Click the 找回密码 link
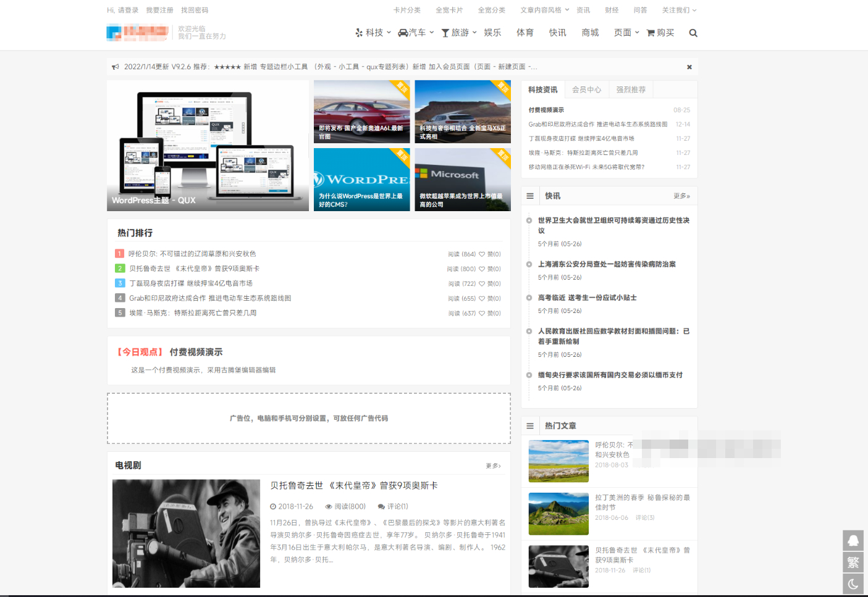 (195, 10)
